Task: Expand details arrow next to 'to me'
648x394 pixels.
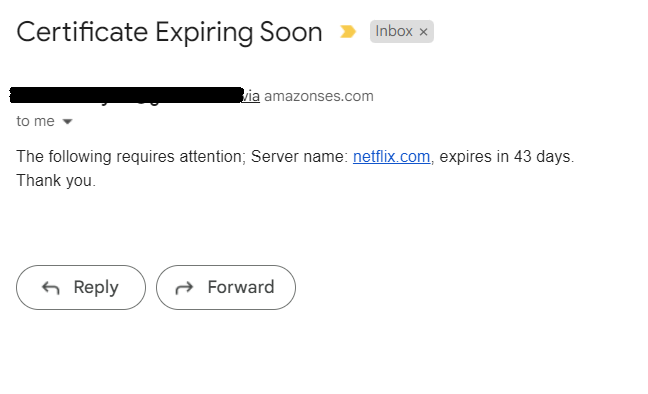Action: pyautogui.click(x=67, y=122)
